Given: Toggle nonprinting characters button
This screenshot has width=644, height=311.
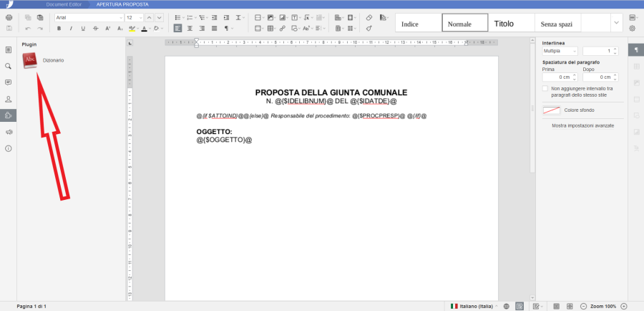Looking at the screenshot, I should [x=228, y=29].
